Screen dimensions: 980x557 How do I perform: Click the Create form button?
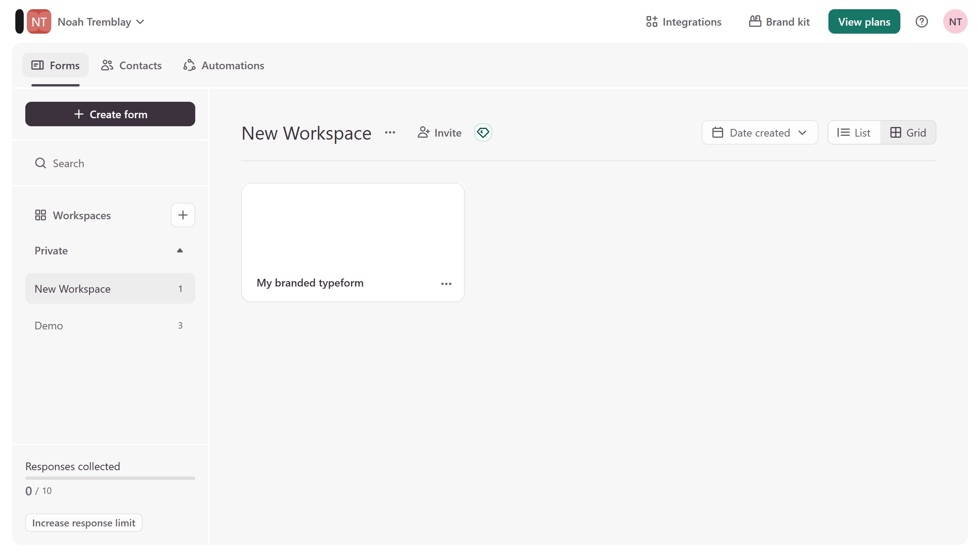point(110,114)
